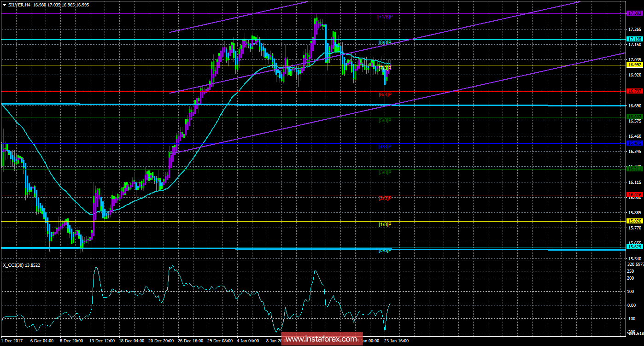
Task: Click the red 16.797 price tag
Action: point(634,91)
